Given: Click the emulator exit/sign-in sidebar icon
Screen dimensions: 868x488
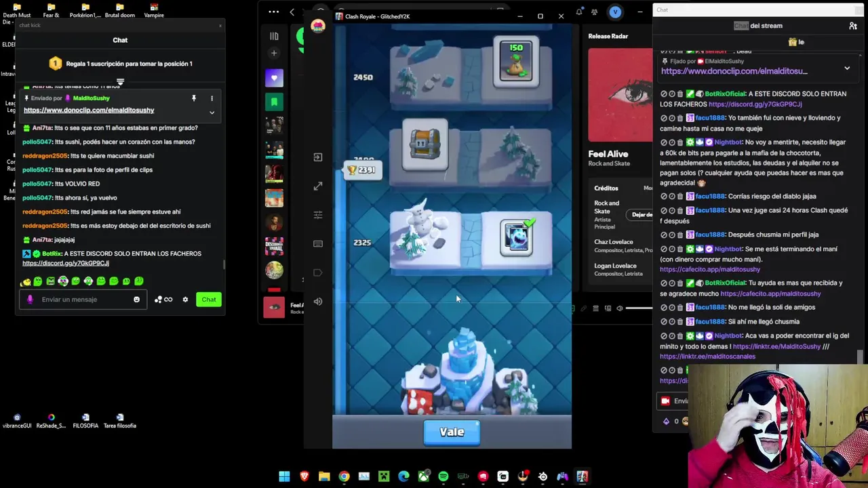Looking at the screenshot, I should (x=318, y=157).
